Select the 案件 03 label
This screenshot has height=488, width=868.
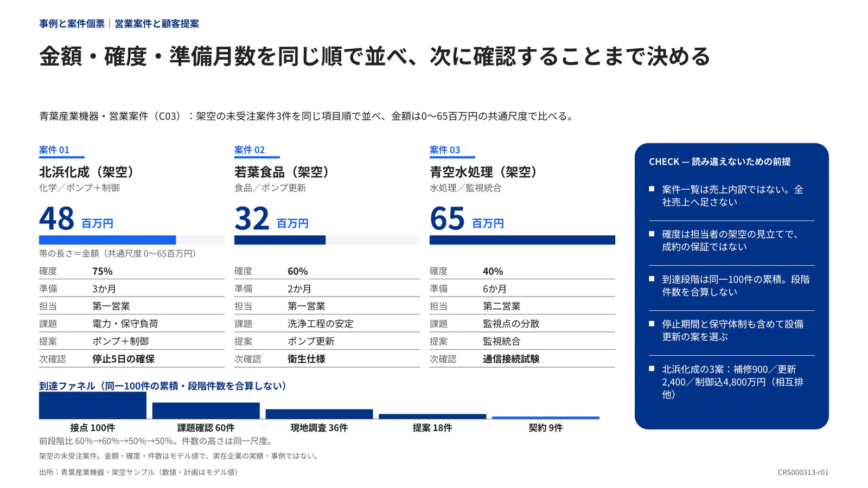click(445, 150)
